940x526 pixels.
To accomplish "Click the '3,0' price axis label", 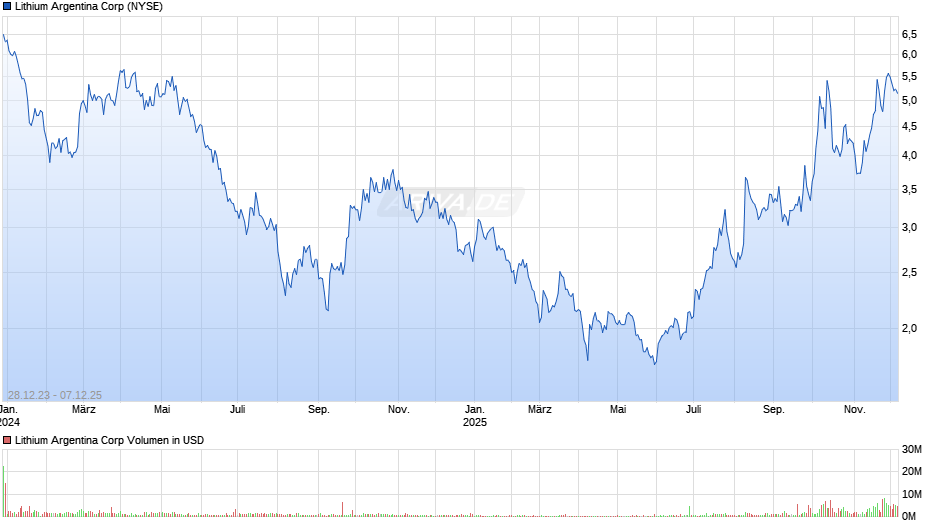I will tap(909, 227).
